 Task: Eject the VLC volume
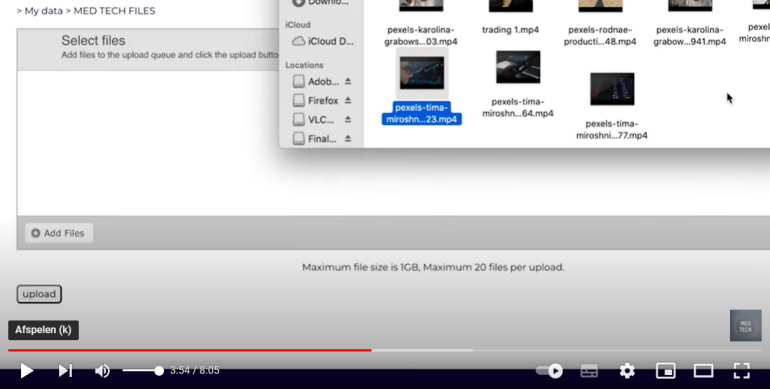pos(348,119)
